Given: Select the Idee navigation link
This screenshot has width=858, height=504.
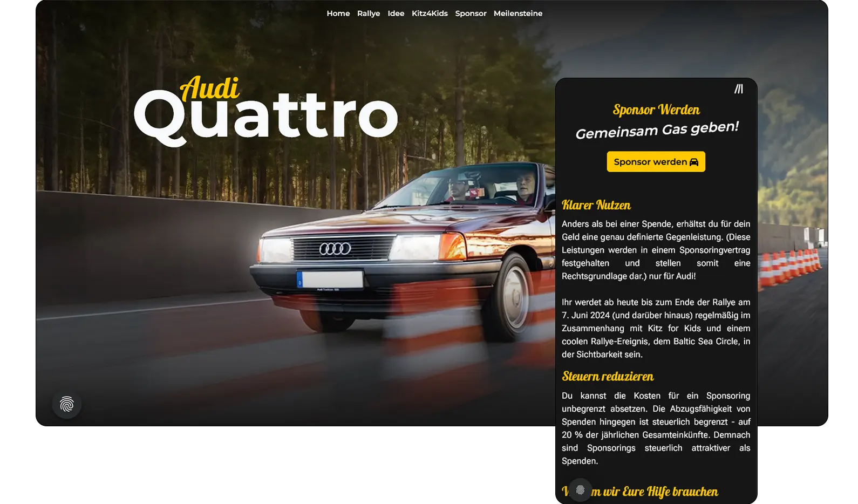Looking at the screenshot, I should [x=396, y=13].
